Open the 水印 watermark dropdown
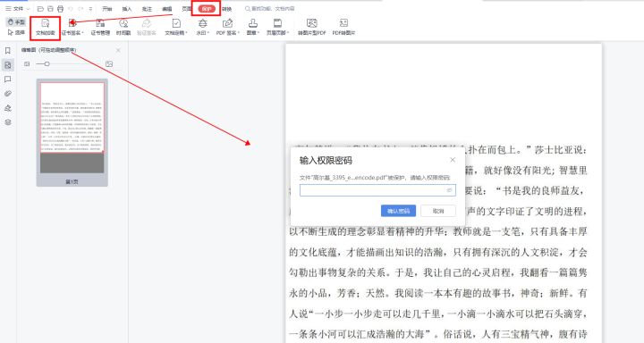Screen dimensions: 644x343 pyautogui.click(x=202, y=27)
